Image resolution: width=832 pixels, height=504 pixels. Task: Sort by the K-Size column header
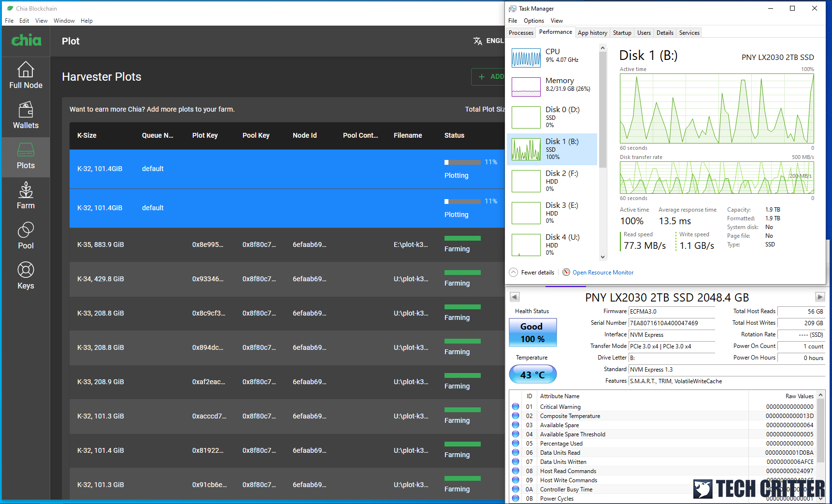tap(87, 135)
